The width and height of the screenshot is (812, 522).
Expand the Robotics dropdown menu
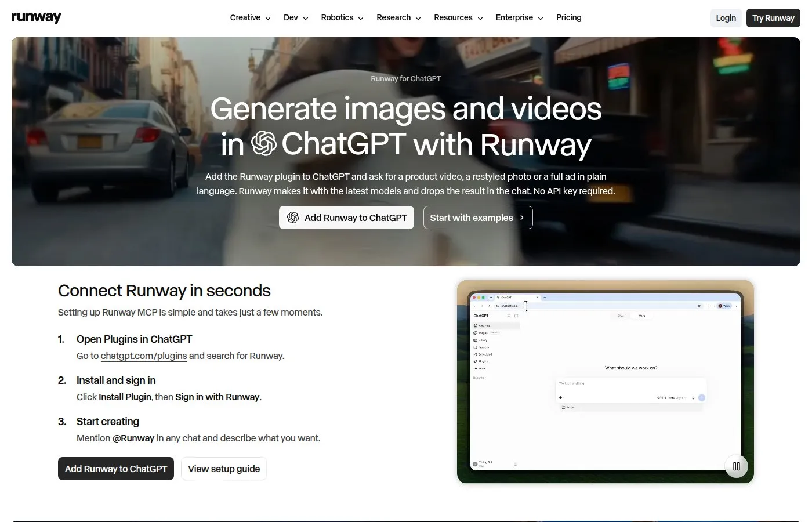coord(342,17)
